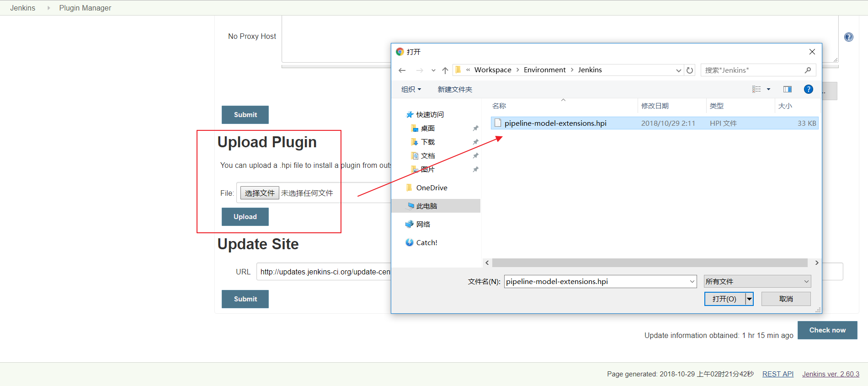Open view options dropdown arrow
868x386 pixels.
coord(768,89)
